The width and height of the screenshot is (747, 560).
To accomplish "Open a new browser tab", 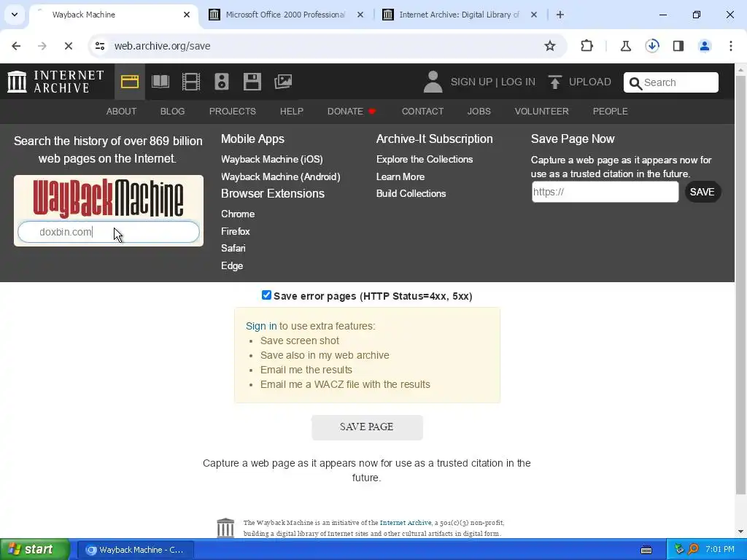I will click(560, 15).
